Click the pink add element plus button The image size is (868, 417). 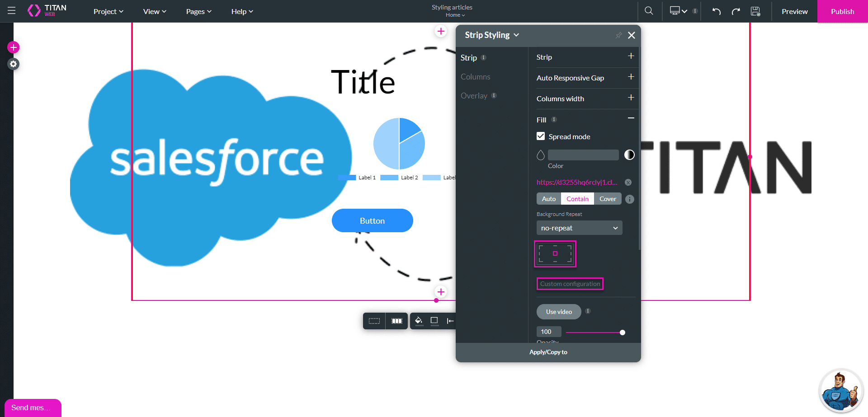[14, 47]
